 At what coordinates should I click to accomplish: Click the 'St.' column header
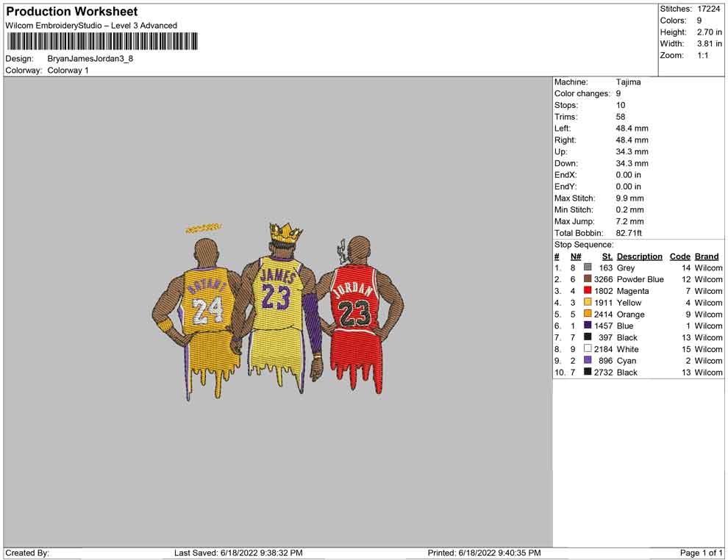point(607,256)
